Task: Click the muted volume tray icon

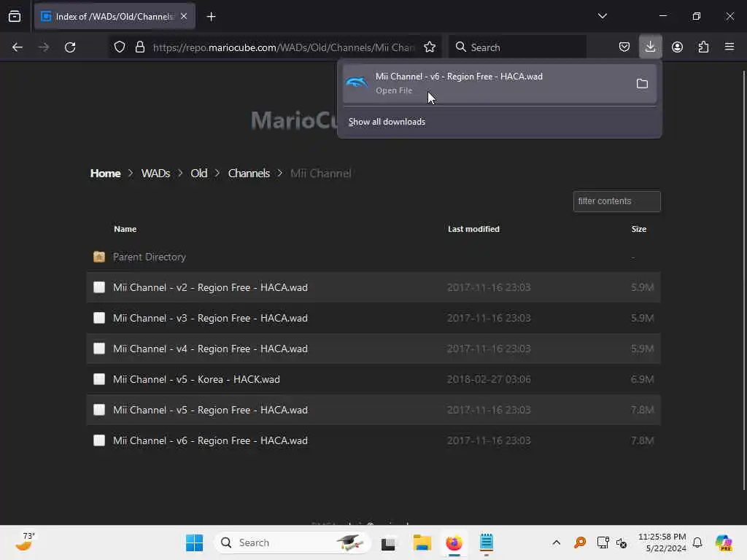Action: (622, 542)
